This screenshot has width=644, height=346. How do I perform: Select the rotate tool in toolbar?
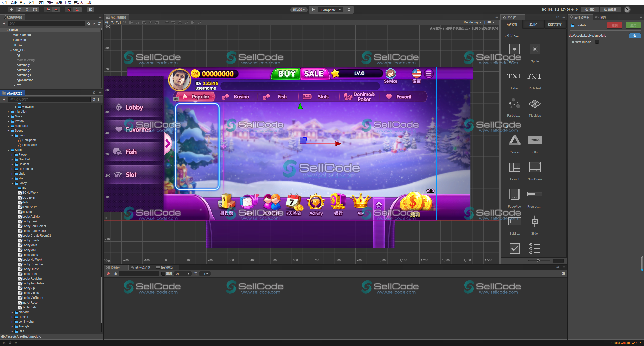(19, 10)
